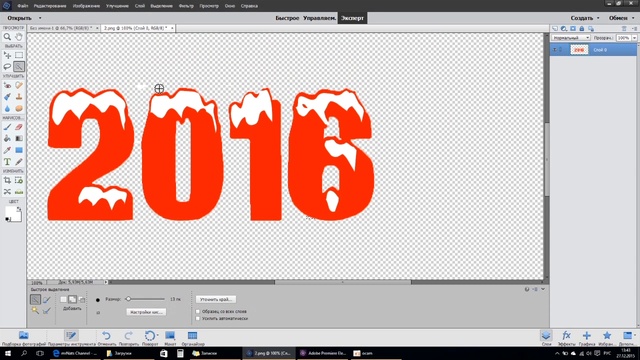
Task: Expand the arrow next to Открыть
Action: 40,18
